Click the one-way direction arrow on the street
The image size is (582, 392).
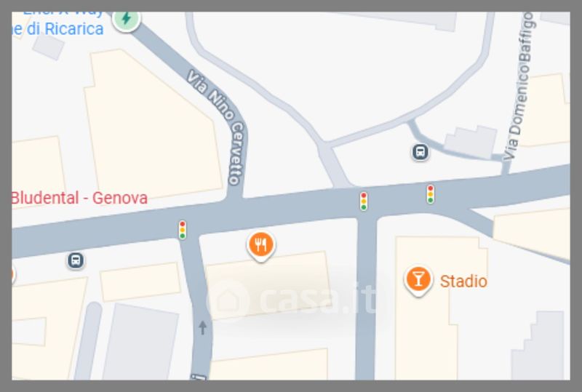[203, 328]
